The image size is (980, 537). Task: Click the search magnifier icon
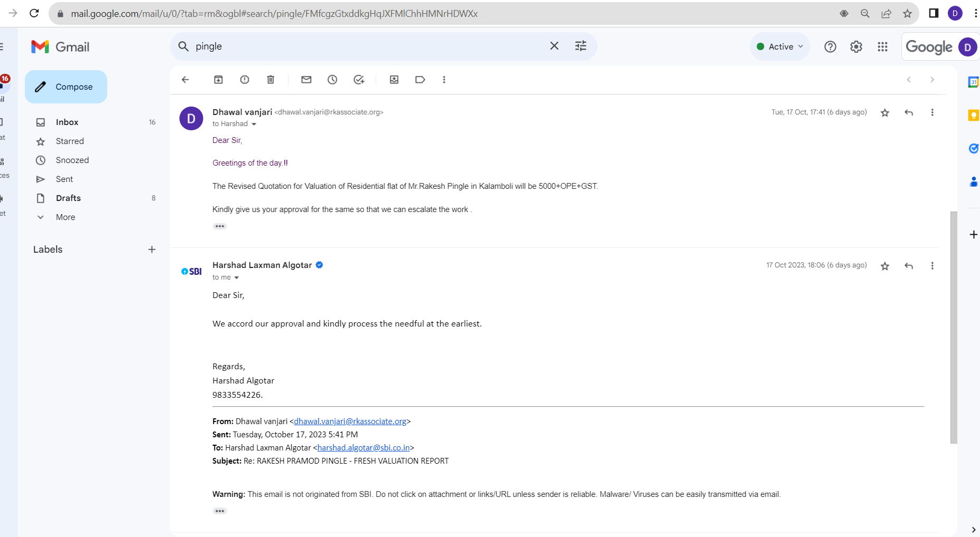tap(183, 46)
